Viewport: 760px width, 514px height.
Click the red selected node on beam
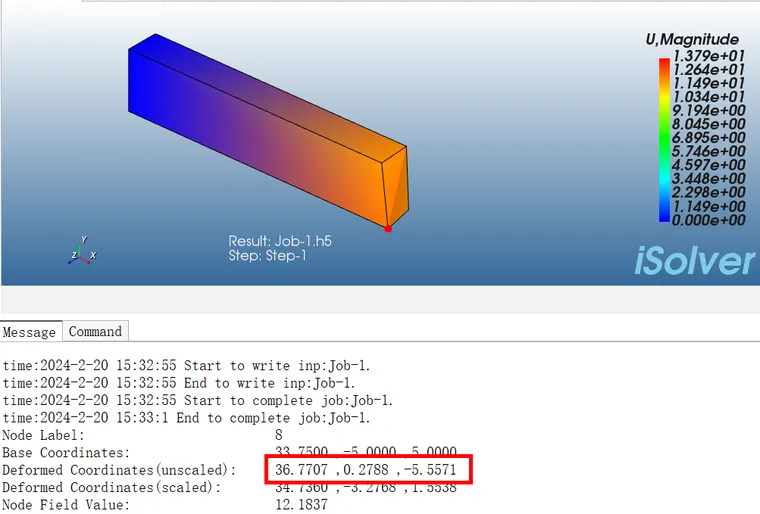coord(388,228)
